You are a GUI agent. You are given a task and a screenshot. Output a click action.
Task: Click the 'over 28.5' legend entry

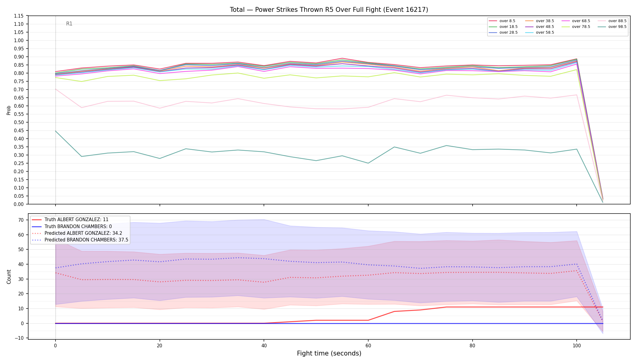click(503, 32)
